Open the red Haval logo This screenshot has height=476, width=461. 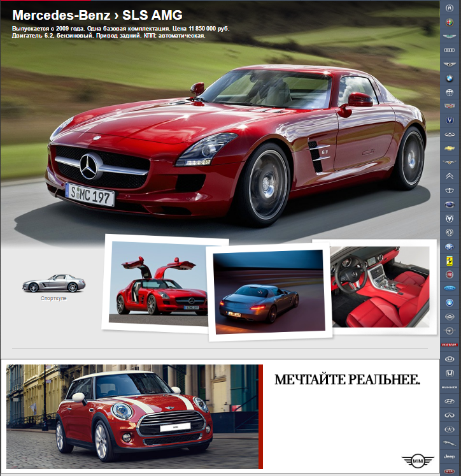(x=449, y=345)
